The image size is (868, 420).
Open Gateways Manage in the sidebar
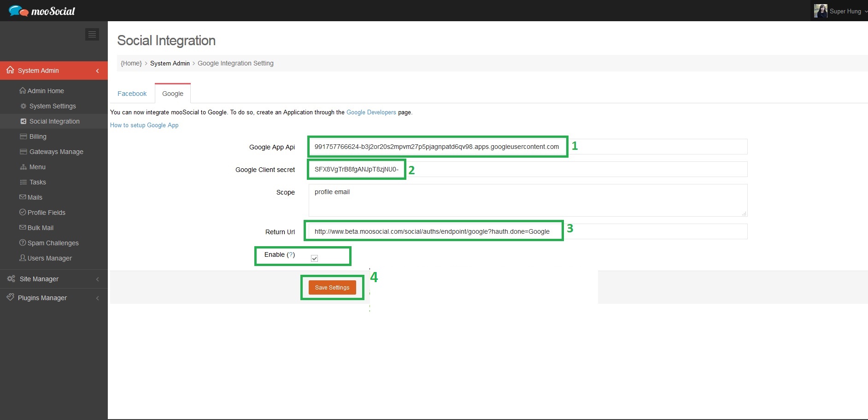[56, 152]
